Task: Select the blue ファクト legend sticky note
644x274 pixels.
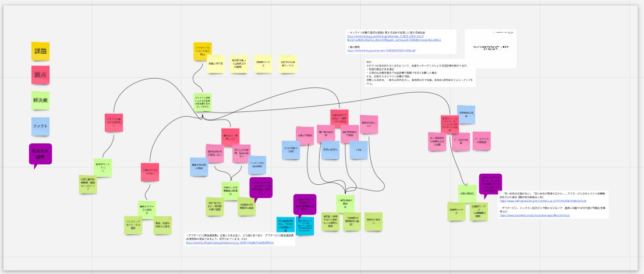Action: point(40,125)
